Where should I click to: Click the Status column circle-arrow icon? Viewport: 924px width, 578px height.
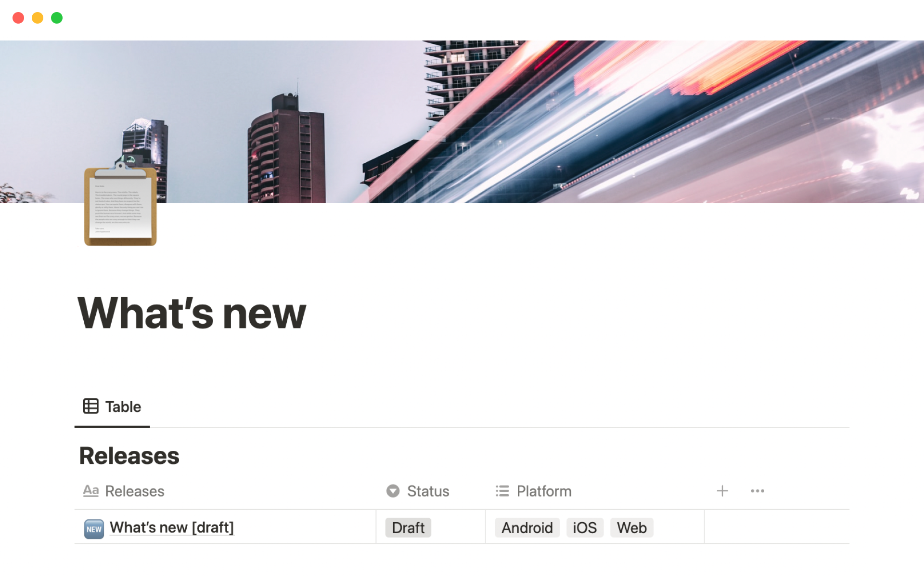pos(393,491)
